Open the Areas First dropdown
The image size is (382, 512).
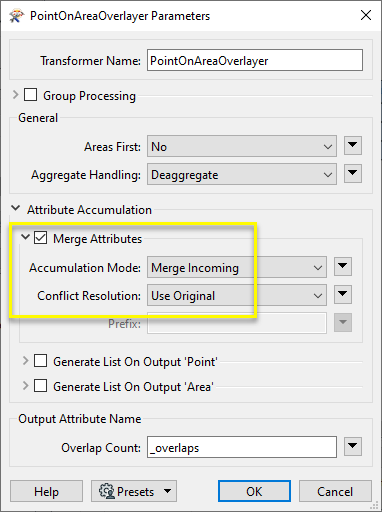[242, 146]
